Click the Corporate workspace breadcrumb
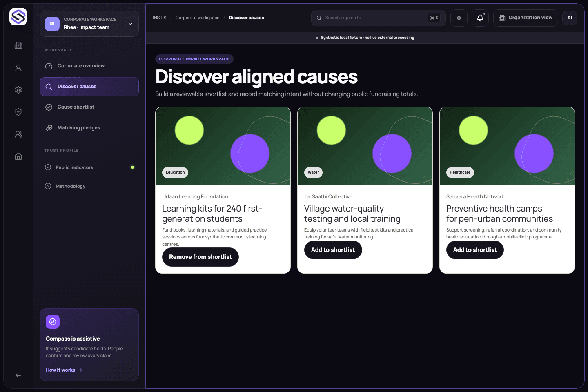 (197, 18)
